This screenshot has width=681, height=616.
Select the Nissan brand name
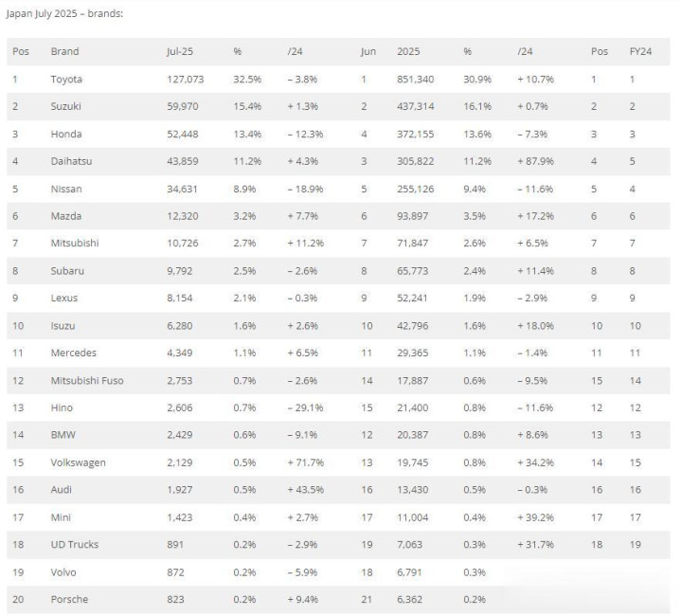(x=66, y=189)
